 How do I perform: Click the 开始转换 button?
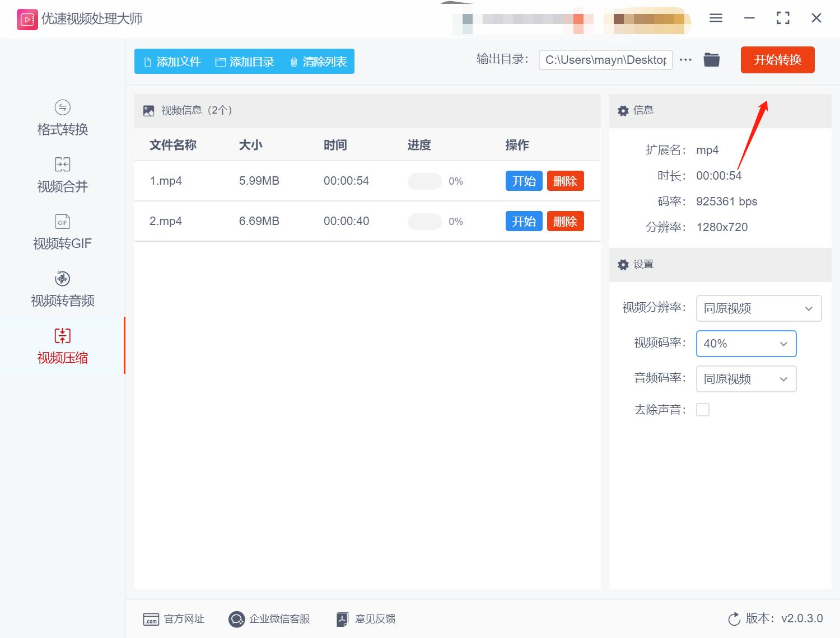777,60
